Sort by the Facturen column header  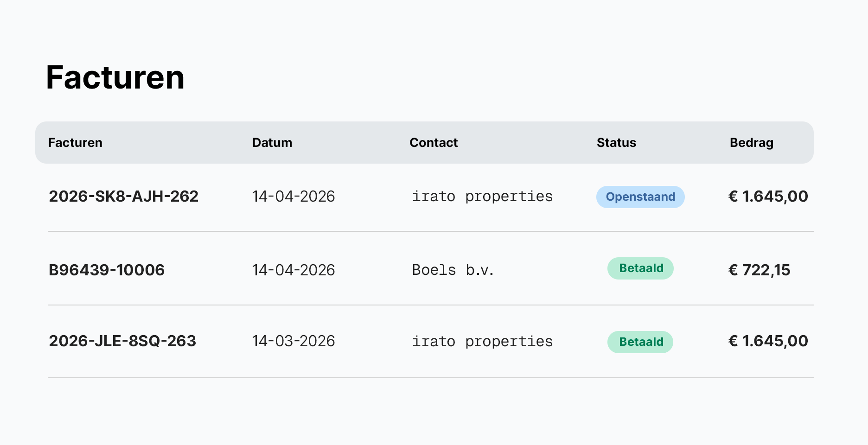(x=75, y=143)
